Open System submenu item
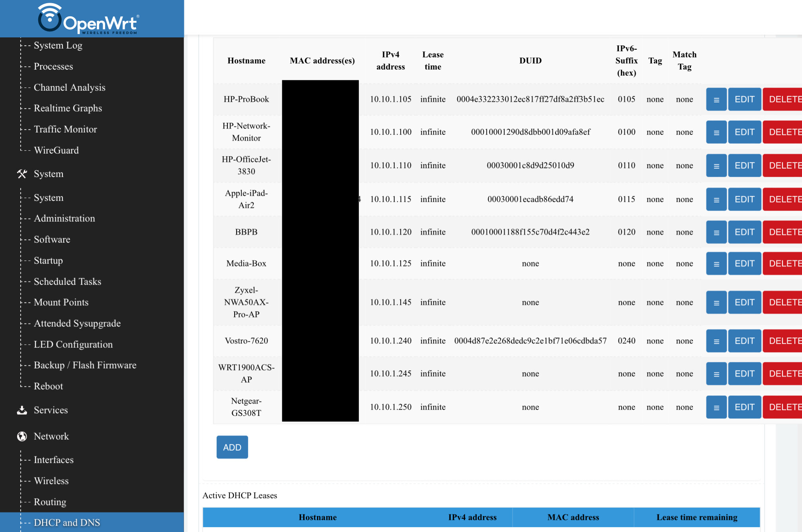This screenshot has width=802, height=532. tap(49, 198)
